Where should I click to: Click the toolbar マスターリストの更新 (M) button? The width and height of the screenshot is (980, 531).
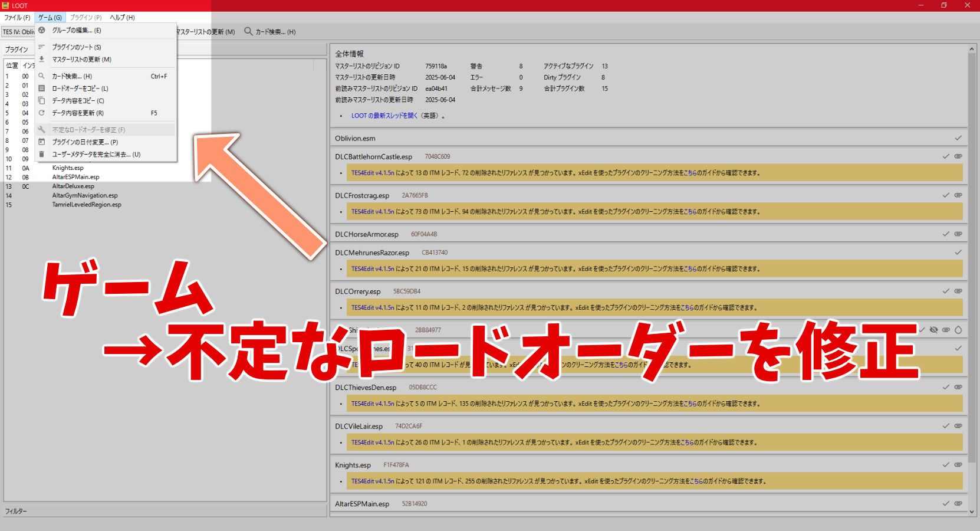tap(206, 32)
